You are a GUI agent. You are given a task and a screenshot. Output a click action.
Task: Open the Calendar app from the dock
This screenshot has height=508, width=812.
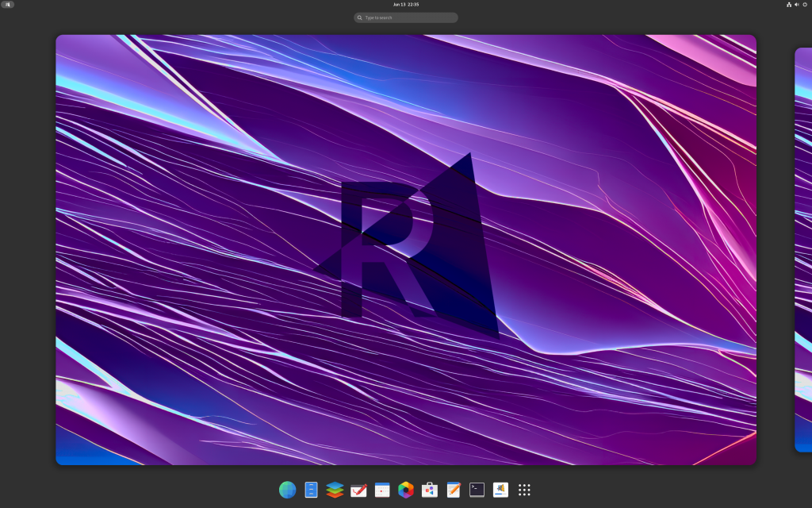382,490
